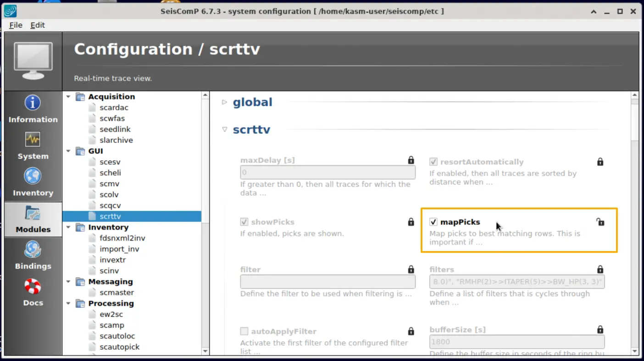
Task: Toggle the showPicks checkbox
Action: click(x=244, y=222)
